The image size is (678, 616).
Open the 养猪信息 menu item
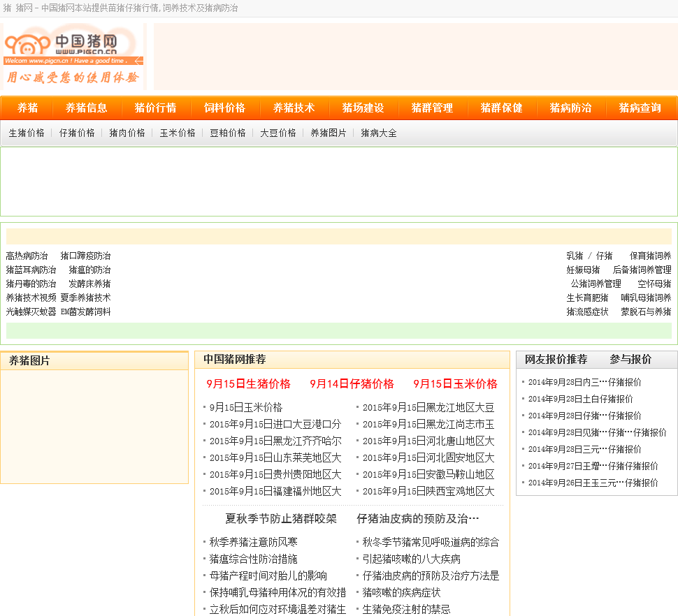[86, 108]
